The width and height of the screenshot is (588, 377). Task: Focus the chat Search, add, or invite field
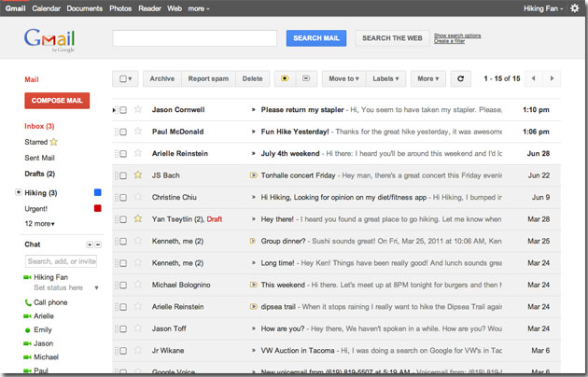coord(62,261)
